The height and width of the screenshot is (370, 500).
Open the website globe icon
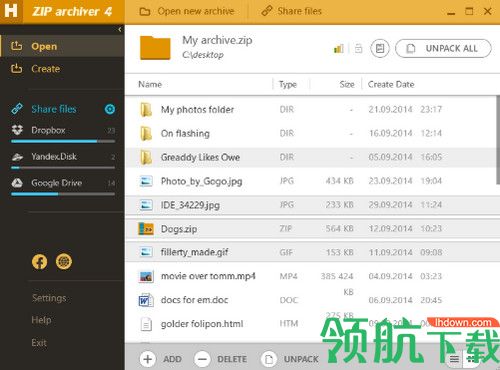(x=64, y=261)
